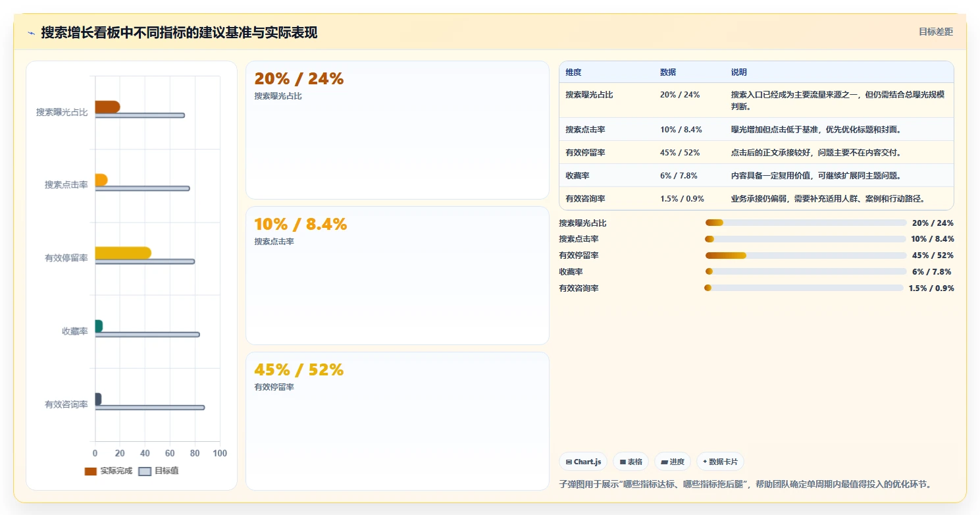Viewport: 980px width, 515px height.
Task: Click the lightning icon beside dashboard title
Action: pyautogui.click(x=32, y=33)
